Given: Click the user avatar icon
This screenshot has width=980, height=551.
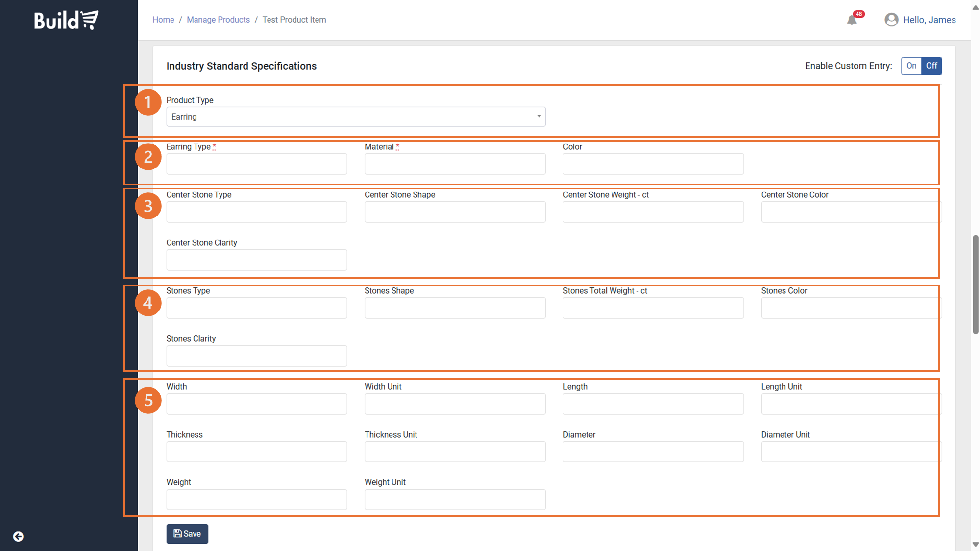Looking at the screenshot, I should coord(891,20).
